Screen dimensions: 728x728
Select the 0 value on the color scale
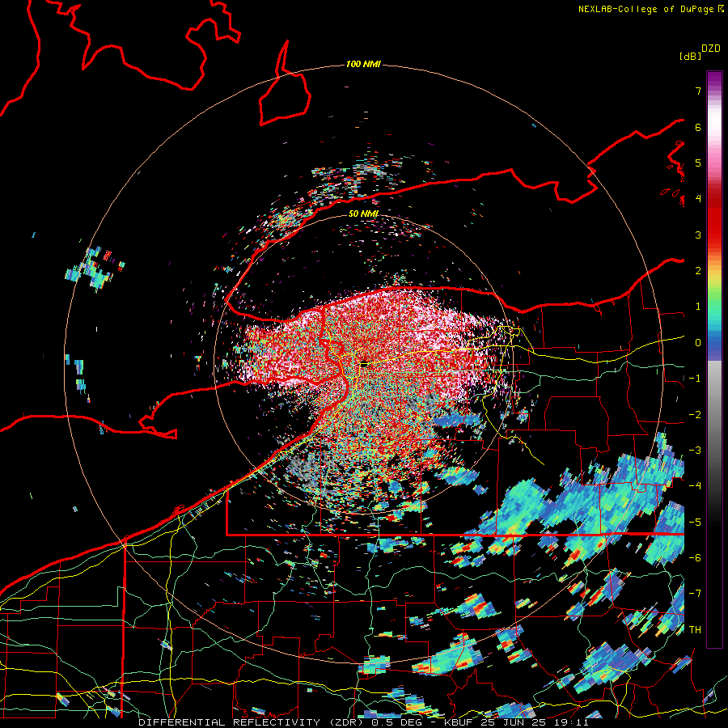click(698, 343)
